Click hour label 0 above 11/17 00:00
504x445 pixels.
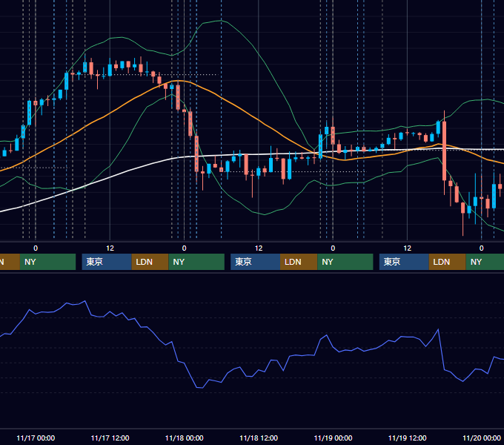(x=36, y=248)
